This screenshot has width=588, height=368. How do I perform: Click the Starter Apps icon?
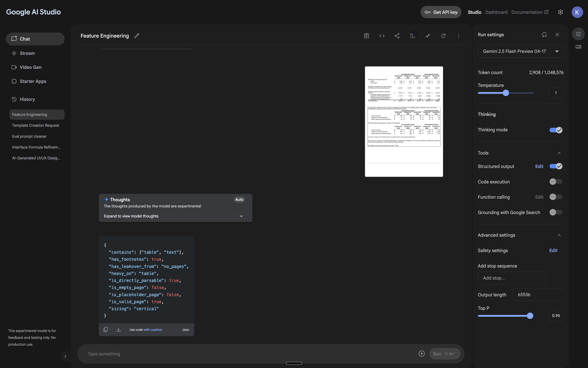click(14, 81)
